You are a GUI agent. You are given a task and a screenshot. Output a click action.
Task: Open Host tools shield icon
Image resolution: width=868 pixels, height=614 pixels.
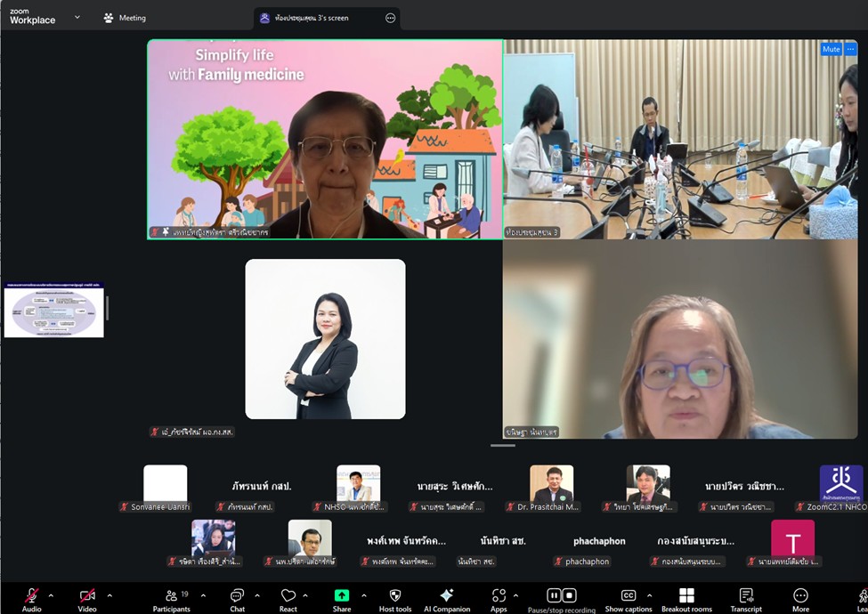[x=395, y=596]
